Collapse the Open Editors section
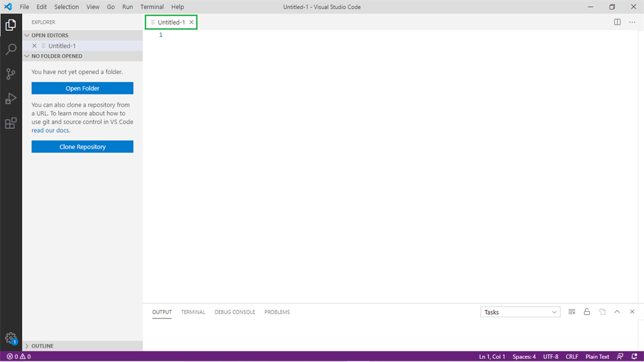Screen dimensions: 644x362 coord(82,35)
